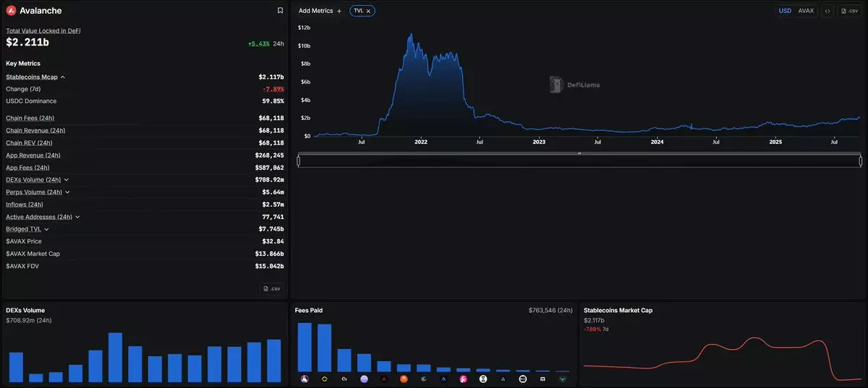
Task: Expand the Active Addresses (24h) row
Action: coord(77,217)
